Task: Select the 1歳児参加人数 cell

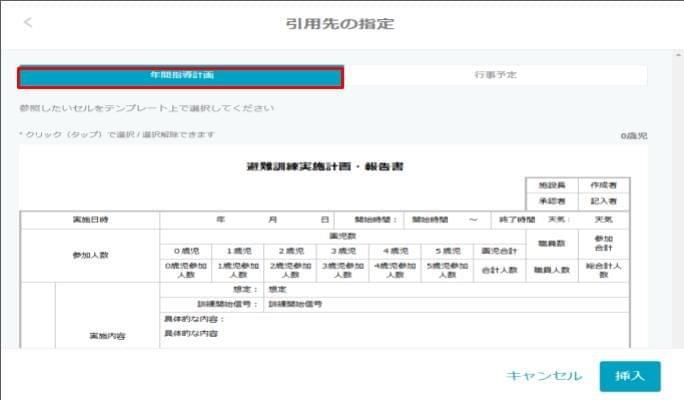Action: click(x=238, y=269)
